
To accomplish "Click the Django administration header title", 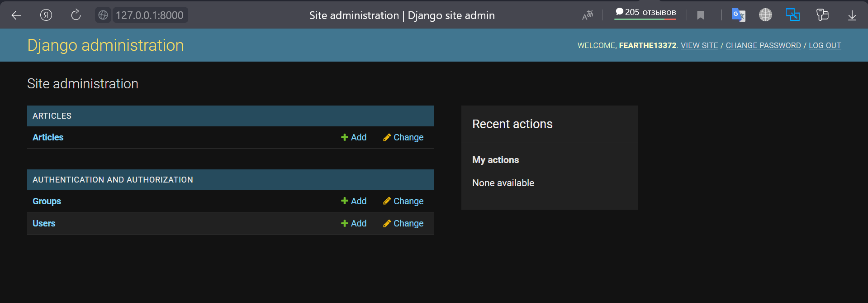I will 105,45.
